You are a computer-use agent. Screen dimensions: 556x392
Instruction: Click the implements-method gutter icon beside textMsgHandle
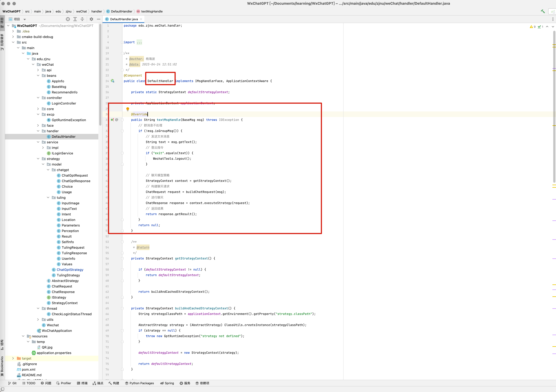112,120
